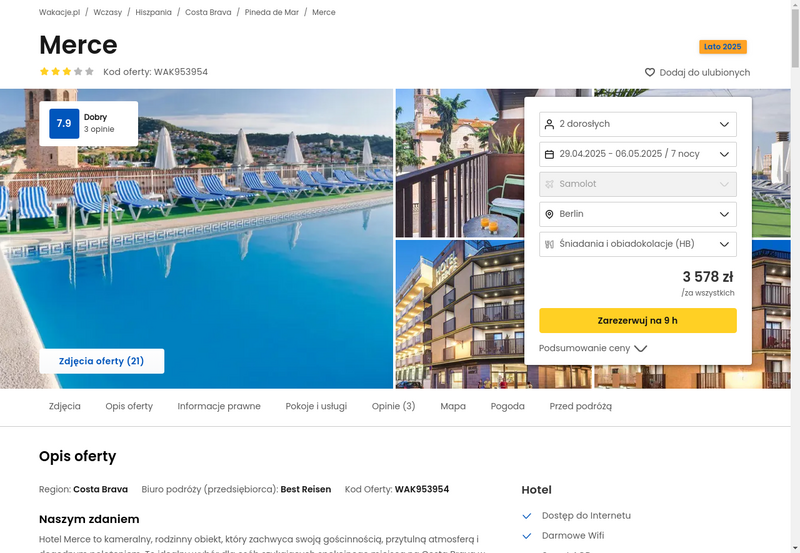Click the Lato 2025 badge

point(722,46)
